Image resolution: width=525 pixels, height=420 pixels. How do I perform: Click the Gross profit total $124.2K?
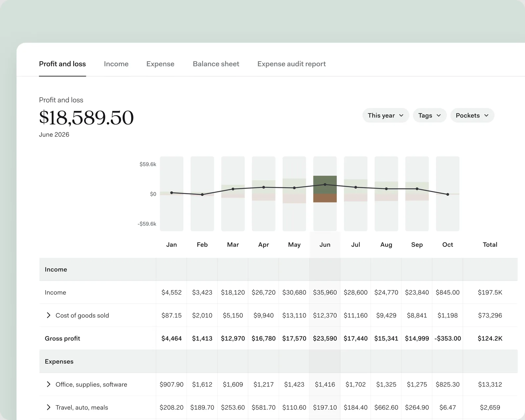tap(490, 338)
